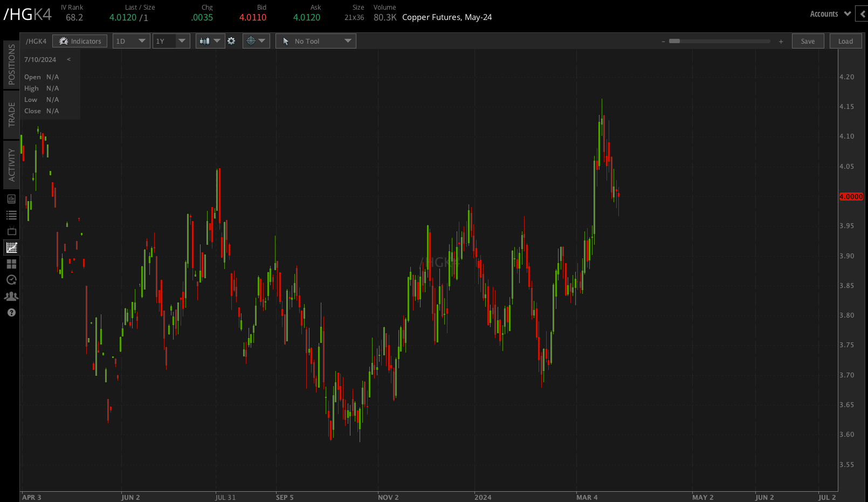Open the people community icon in sidebar
The width and height of the screenshot is (868, 502).
[11, 297]
